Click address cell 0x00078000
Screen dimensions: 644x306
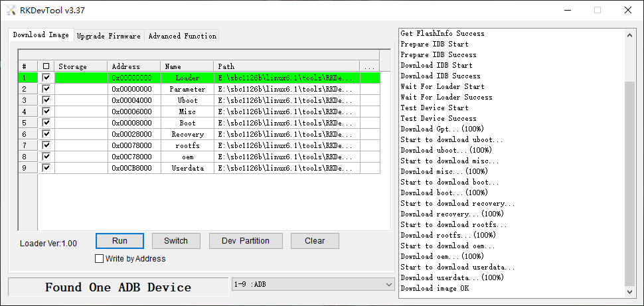click(x=134, y=145)
